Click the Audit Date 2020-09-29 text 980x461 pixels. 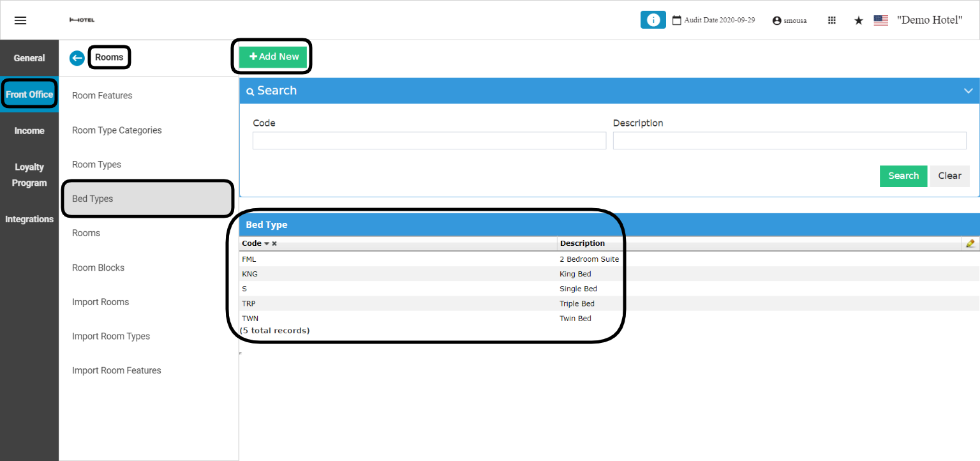pos(720,20)
